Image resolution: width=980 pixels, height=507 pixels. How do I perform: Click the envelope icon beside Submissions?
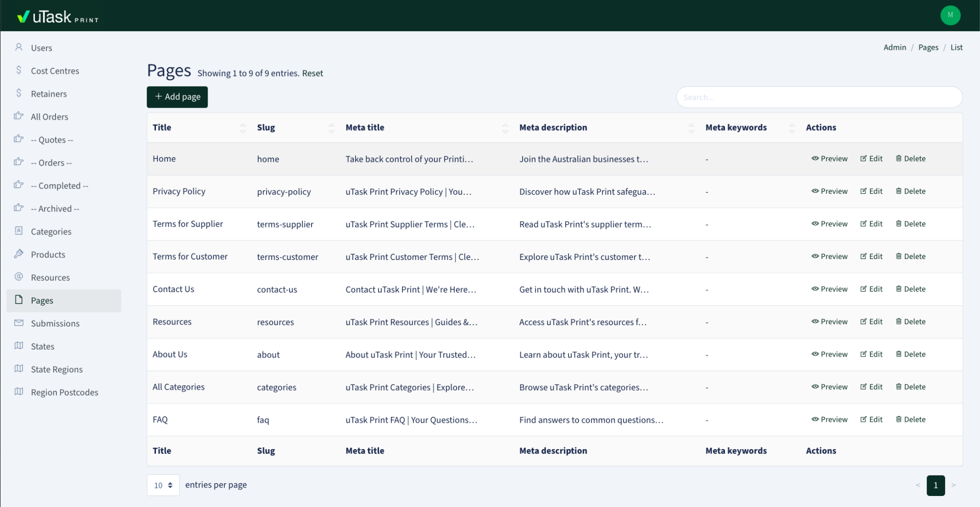coord(19,323)
